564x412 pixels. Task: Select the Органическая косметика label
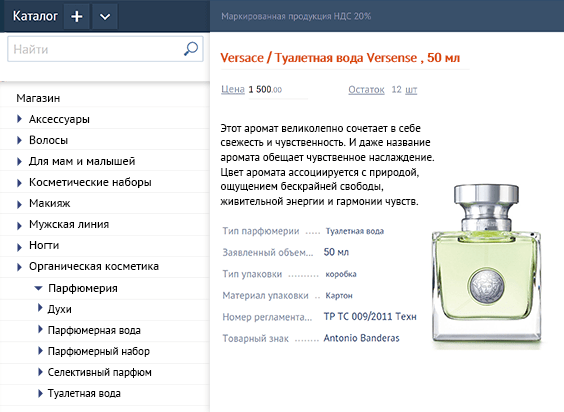[94, 266]
